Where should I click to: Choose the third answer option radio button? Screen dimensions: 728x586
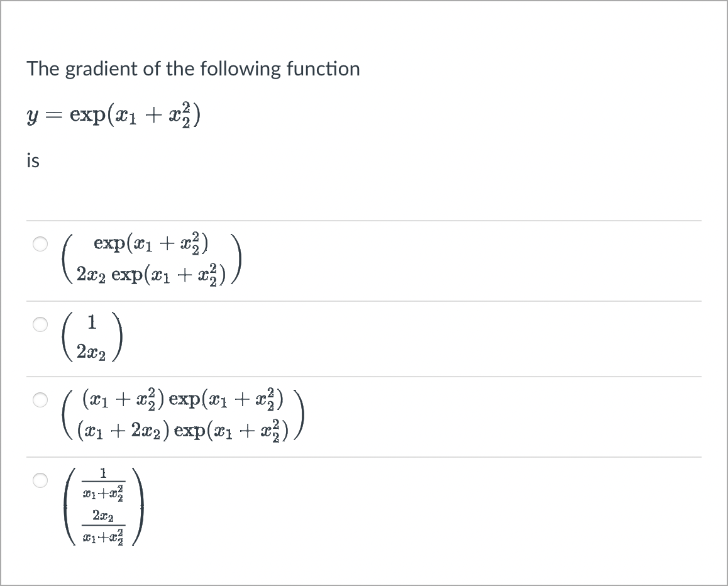[x=40, y=401]
